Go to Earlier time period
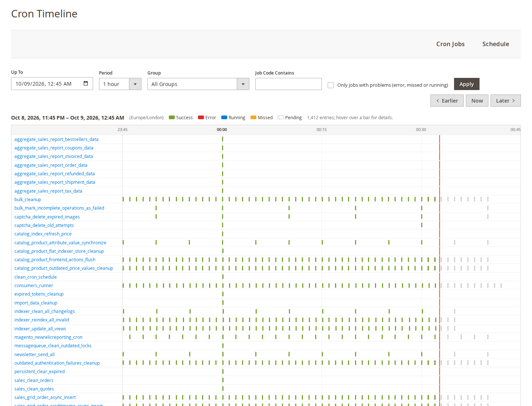Image resolution: width=532 pixels, height=406 pixels. (447, 101)
